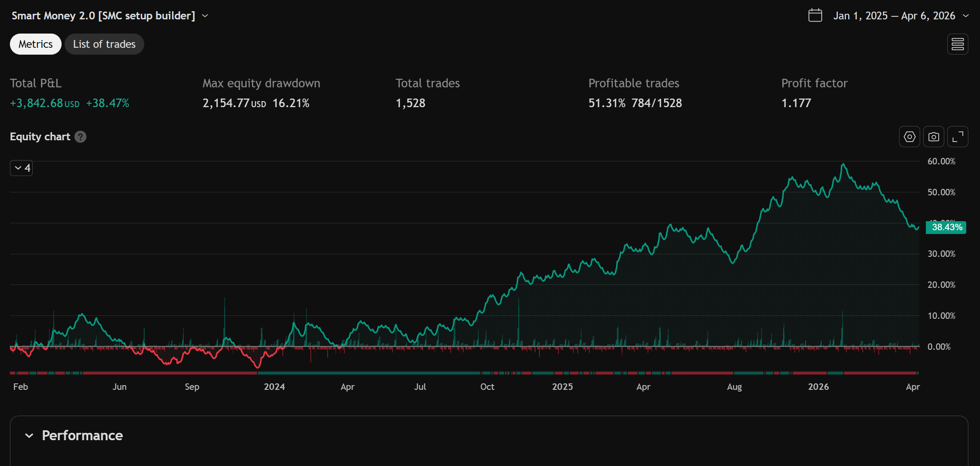Click the 2024 marker on the time axis
The height and width of the screenshot is (466, 980).
[x=274, y=387]
